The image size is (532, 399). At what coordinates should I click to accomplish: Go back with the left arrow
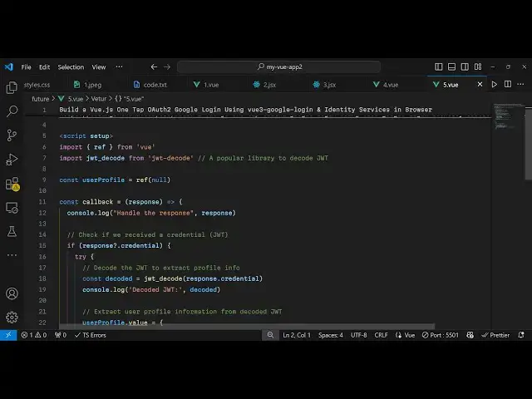click(x=154, y=66)
